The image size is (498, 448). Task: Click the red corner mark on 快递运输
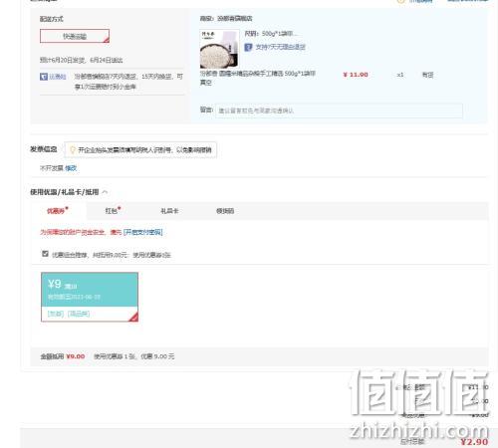[106, 40]
